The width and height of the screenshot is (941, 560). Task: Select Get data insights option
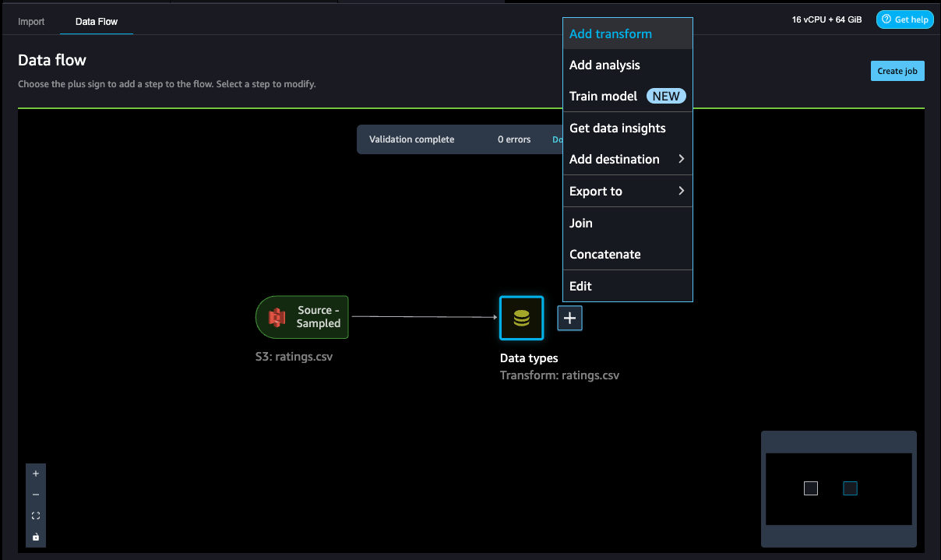tap(628, 129)
